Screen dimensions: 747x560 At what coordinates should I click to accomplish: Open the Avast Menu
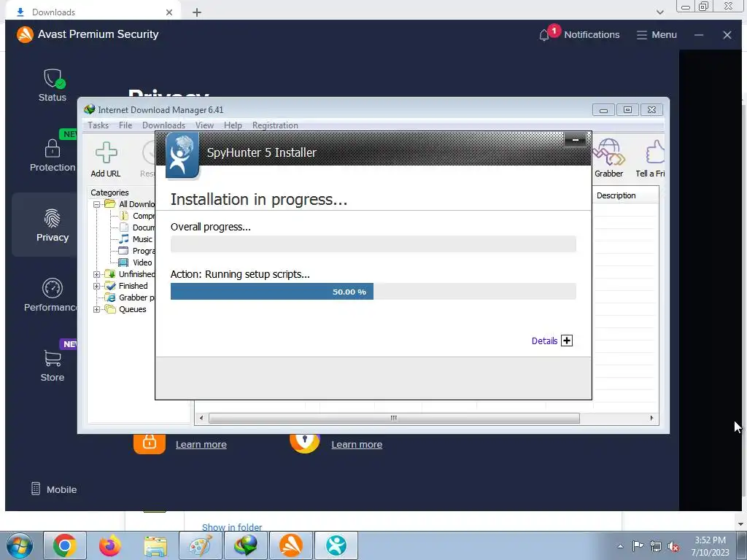click(x=657, y=35)
